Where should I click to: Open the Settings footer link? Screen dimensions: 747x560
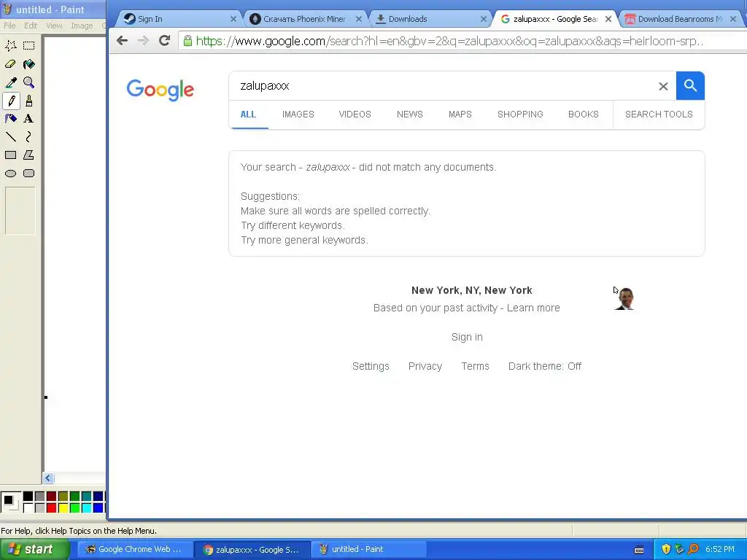point(371,366)
